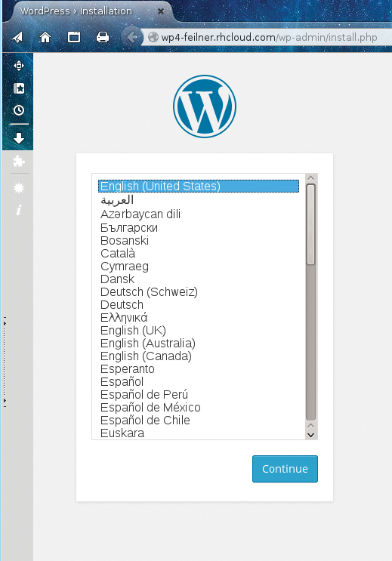392x561 pixels.
Task: Click the paper plane icon in toolbar
Action: coord(17,37)
